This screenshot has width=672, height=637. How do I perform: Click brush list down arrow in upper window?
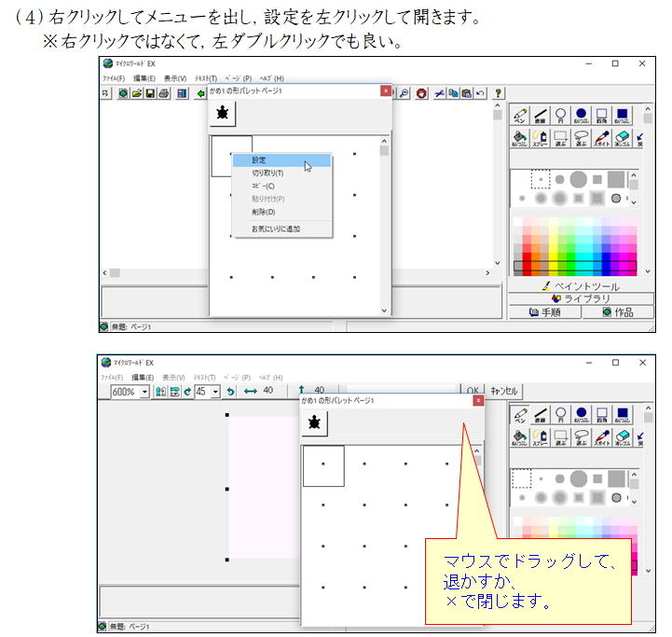click(x=634, y=202)
